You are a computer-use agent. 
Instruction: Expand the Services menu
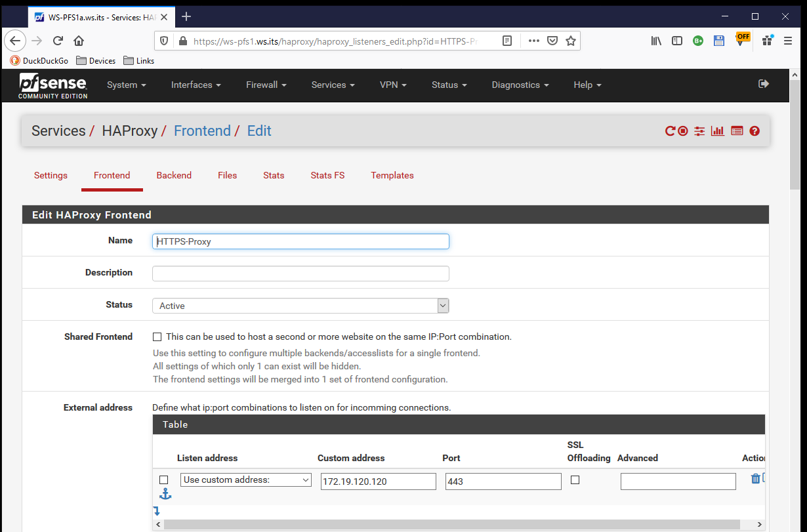tap(333, 85)
